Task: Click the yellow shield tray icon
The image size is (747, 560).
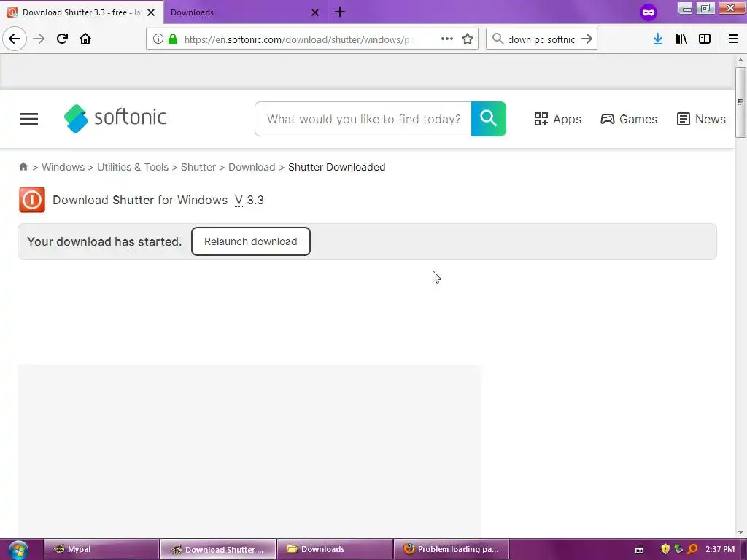Action: pyautogui.click(x=665, y=549)
